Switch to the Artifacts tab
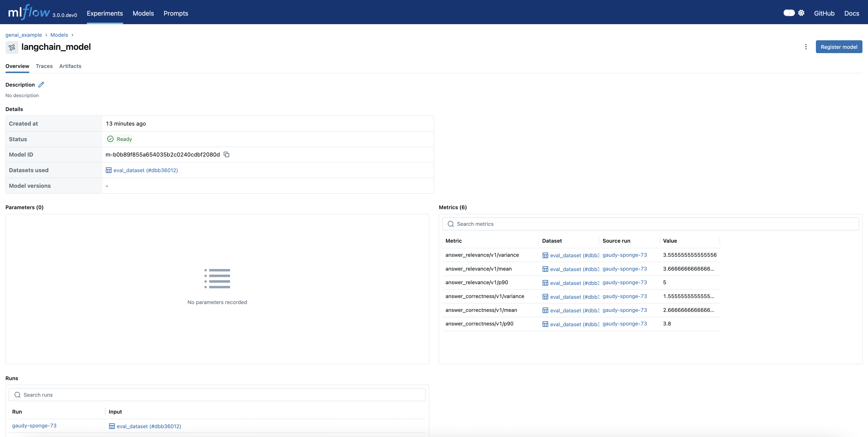This screenshot has width=868, height=437. tap(70, 66)
